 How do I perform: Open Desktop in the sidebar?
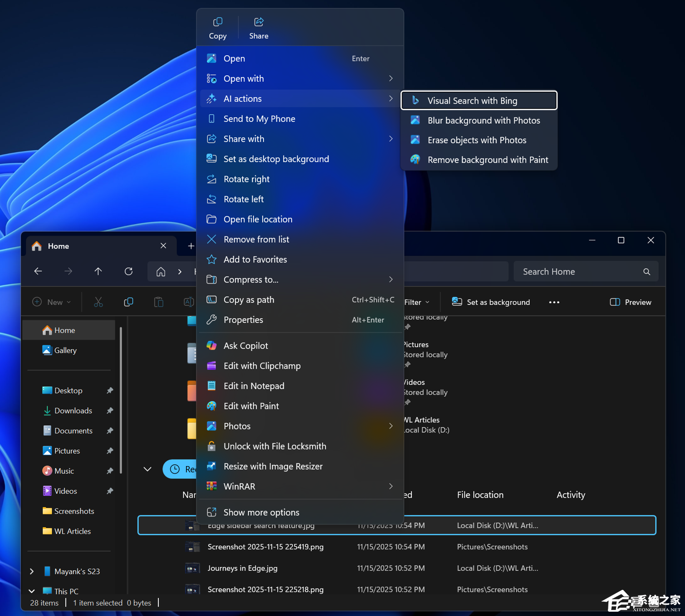pyautogui.click(x=68, y=391)
